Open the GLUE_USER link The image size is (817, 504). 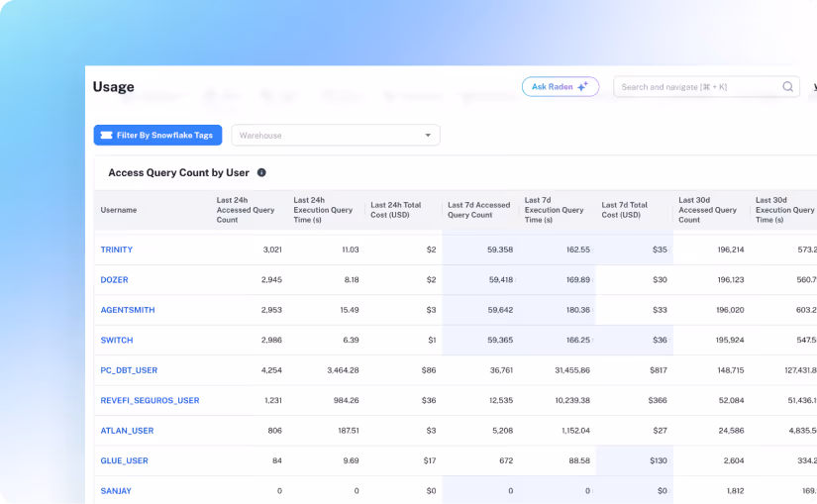(x=124, y=461)
